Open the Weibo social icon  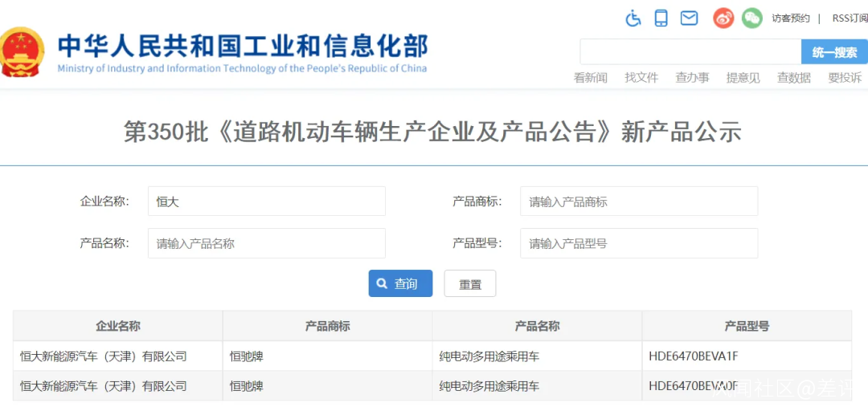[723, 18]
